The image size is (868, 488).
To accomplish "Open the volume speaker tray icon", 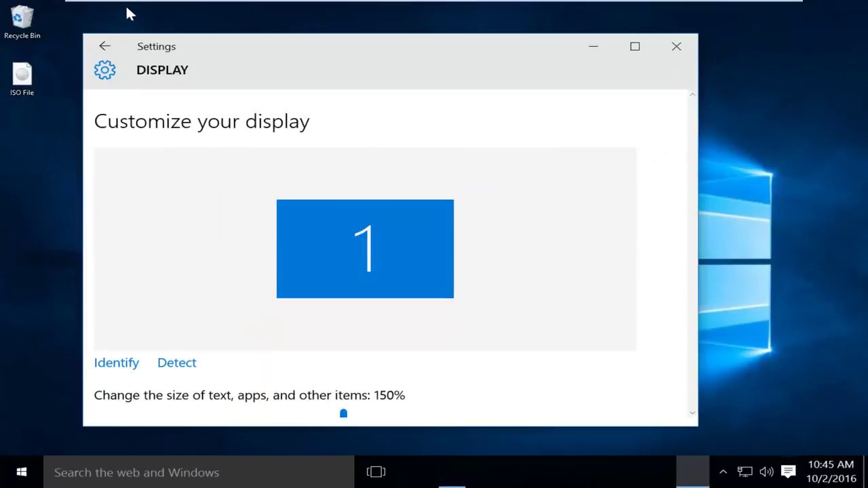I will (x=766, y=472).
